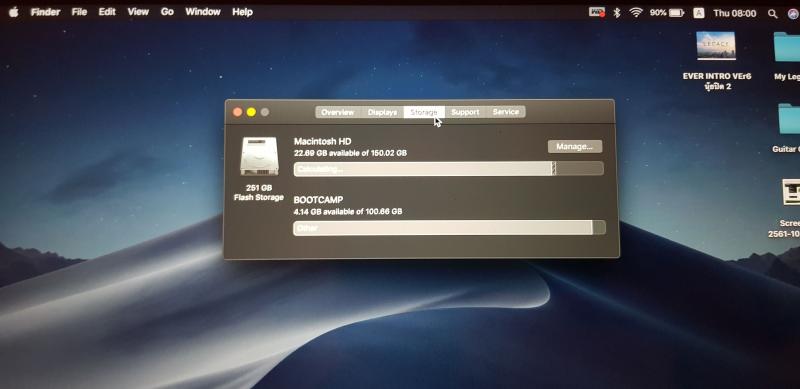Select the EVER INTRO VEr6 desktop thumbnail
Viewport: 800px width, 389px height.
click(x=716, y=46)
